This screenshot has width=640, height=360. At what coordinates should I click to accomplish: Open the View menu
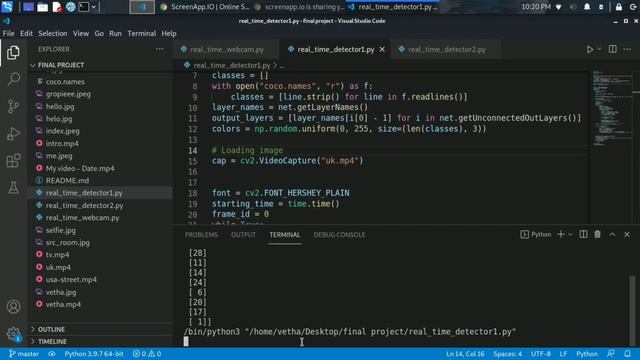click(81, 33)
